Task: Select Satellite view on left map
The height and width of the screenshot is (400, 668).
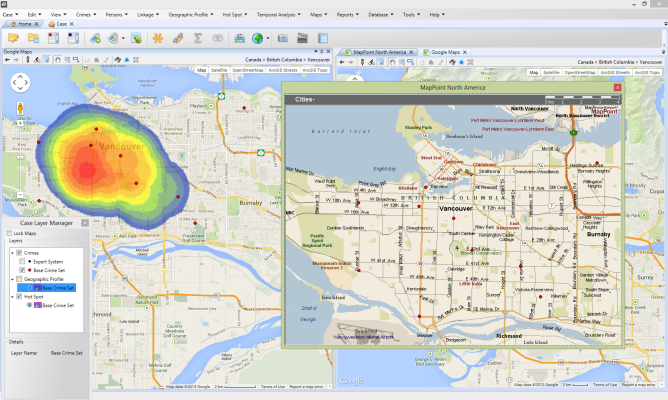Action: [x=218, y=71]
